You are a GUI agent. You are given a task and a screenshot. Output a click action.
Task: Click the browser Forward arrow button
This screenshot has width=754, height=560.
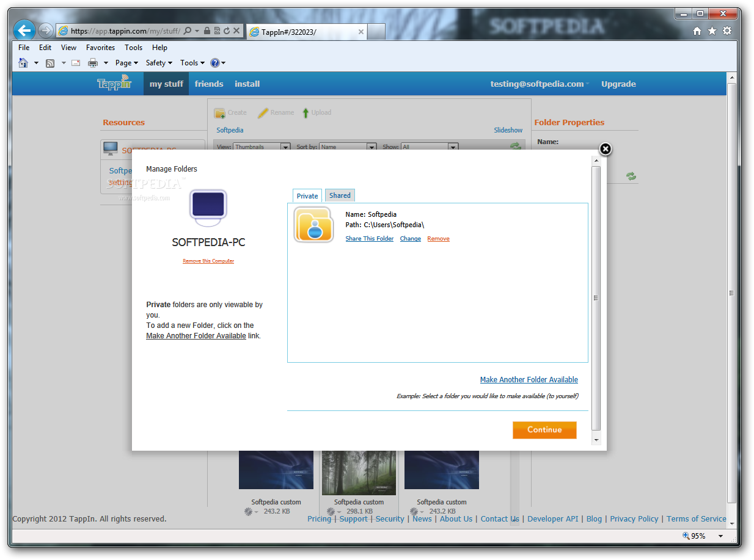(x=45, y=31)
